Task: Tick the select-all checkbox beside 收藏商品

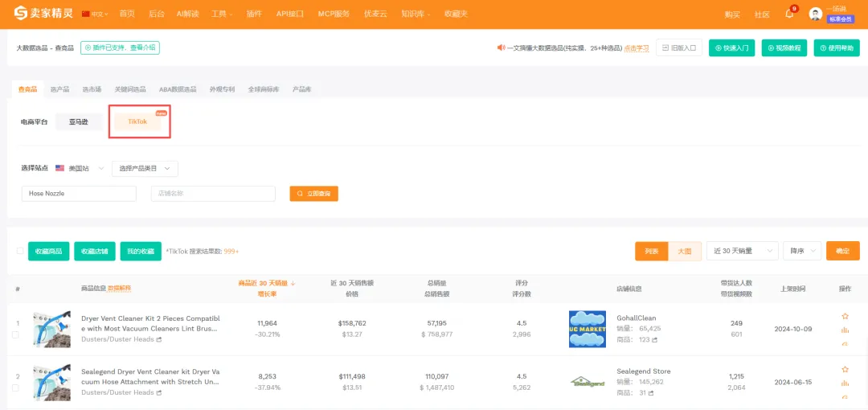Action: (20, 251)
